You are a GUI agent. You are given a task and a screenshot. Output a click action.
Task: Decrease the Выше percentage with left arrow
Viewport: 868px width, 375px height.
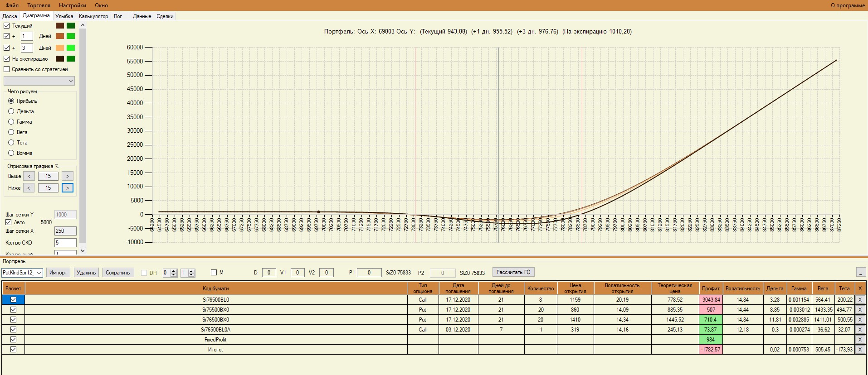[x=29, y=176]
